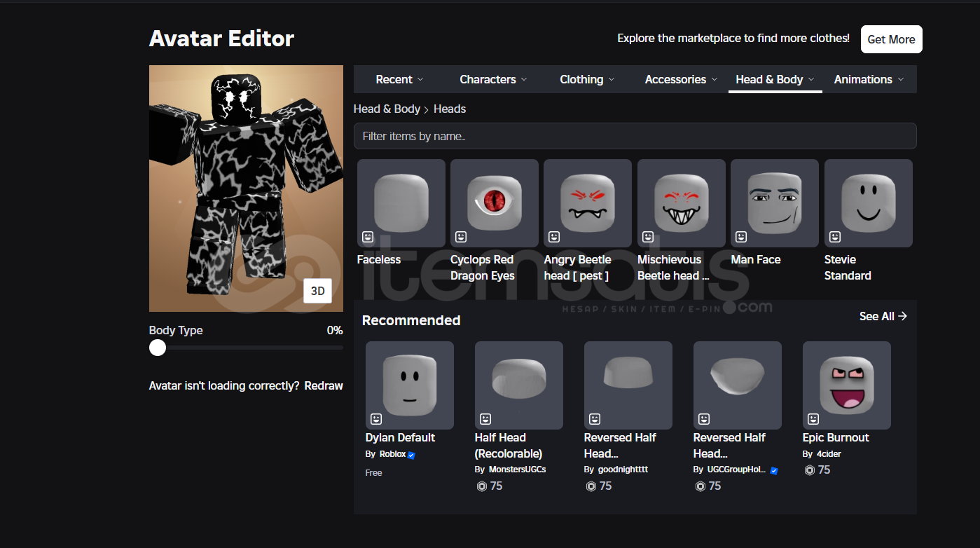The height and width of the screenshot is (548, 980).
Task: Expand the Clothing dropdown menu
Action: tap(587, 79)
